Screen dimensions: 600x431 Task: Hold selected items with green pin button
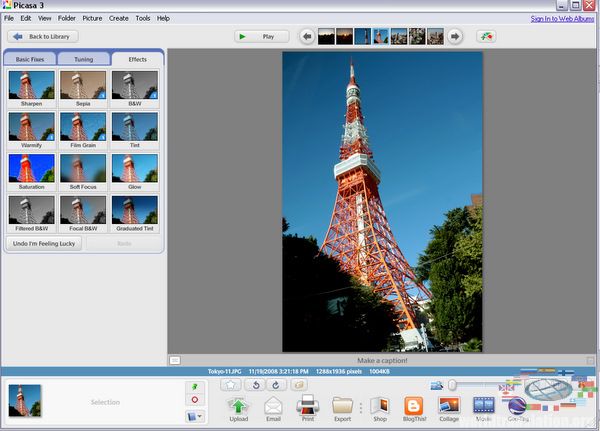[194, 385]
